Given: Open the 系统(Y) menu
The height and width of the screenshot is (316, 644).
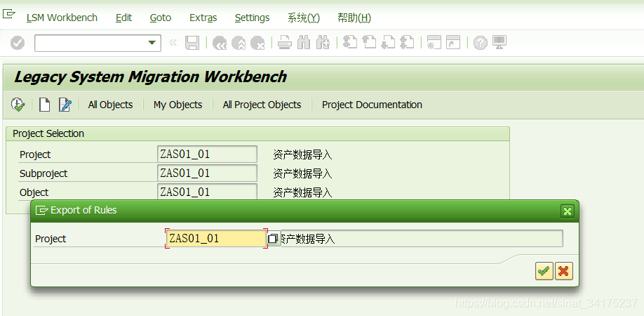Looking at the screenshot, I should click(304, 18).
